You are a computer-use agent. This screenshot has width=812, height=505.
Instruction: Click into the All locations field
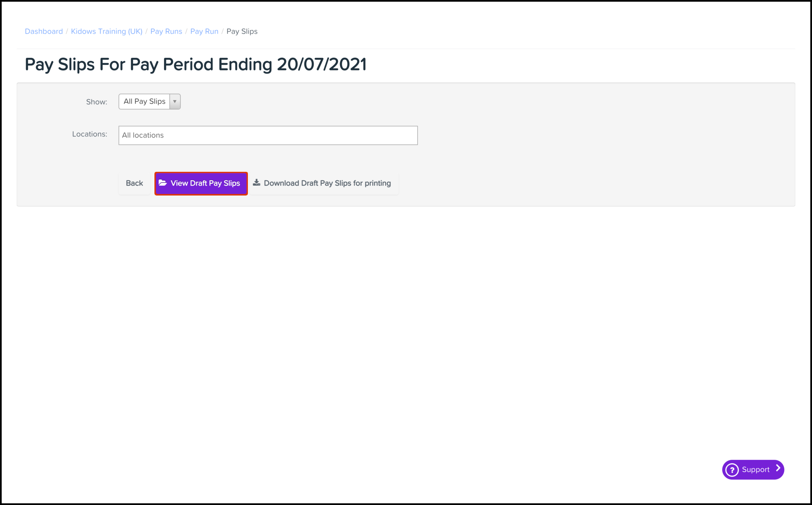[x=268, y=135]
